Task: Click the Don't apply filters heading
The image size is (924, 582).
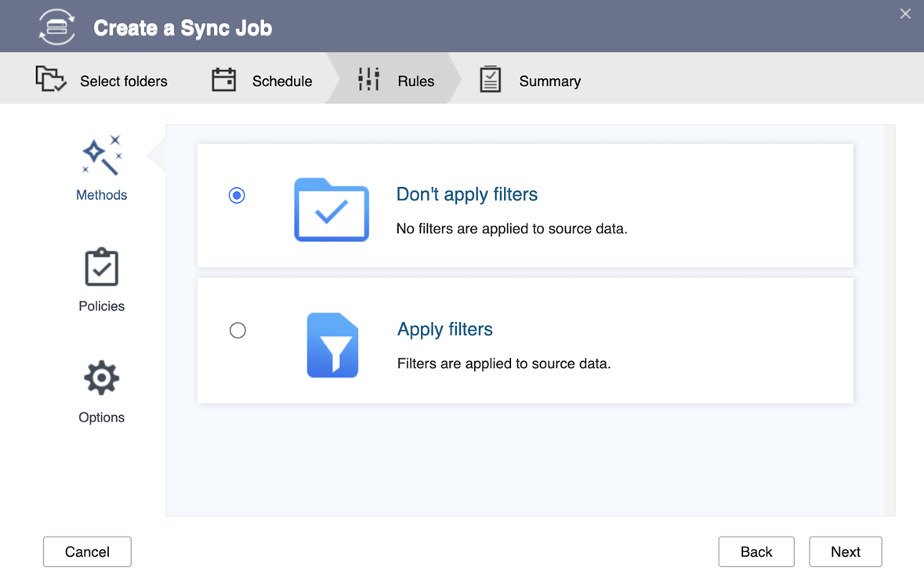Action: click(466, 194)
